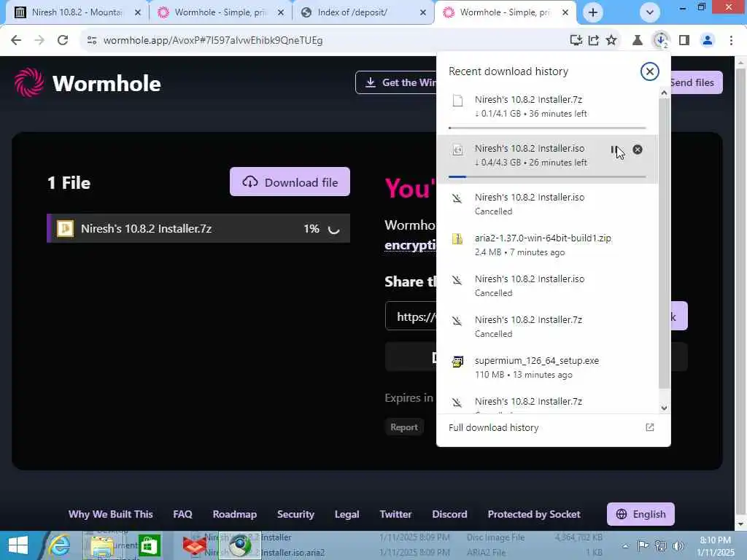This screenshot has width=747, height=560.
Task: Click the Get the Windows app button
Action: pos(396,83)
